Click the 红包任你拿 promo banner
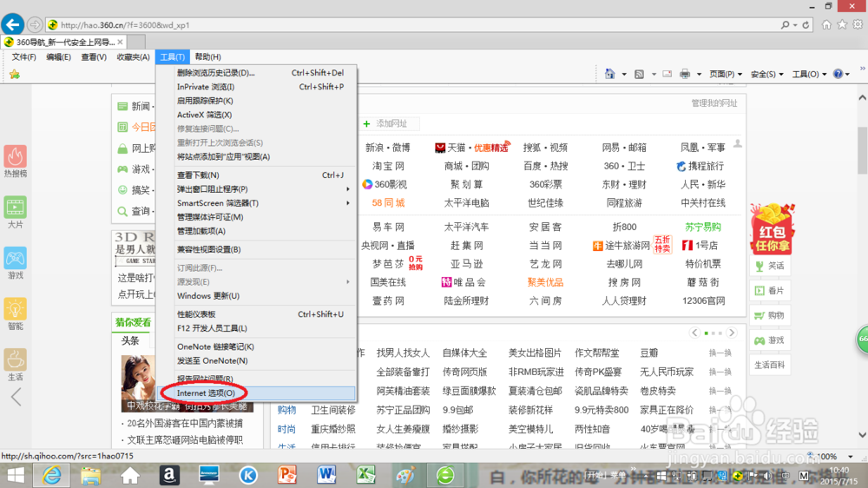Screen dimensions: 868x488 pos(773,228)
